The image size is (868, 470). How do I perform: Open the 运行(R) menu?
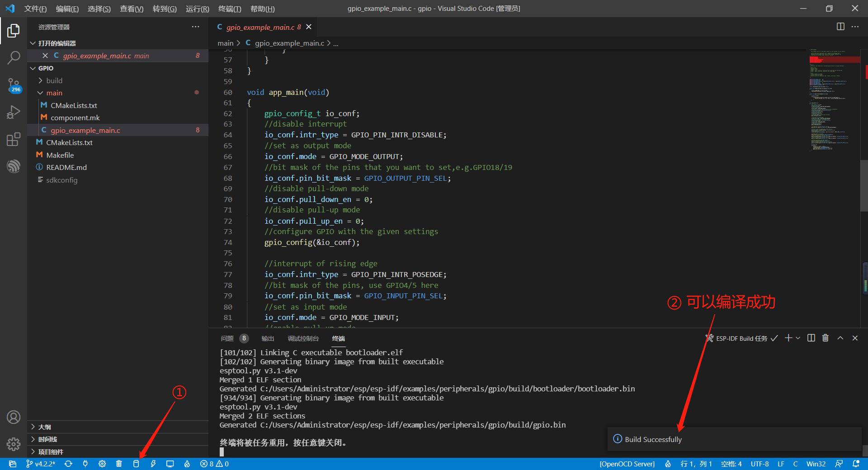197,9
